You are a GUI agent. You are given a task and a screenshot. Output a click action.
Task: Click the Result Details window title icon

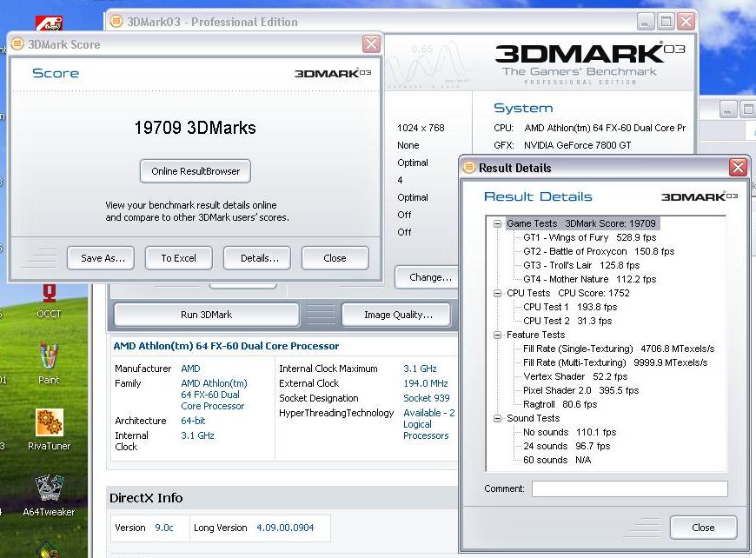(x=468, y=168)
